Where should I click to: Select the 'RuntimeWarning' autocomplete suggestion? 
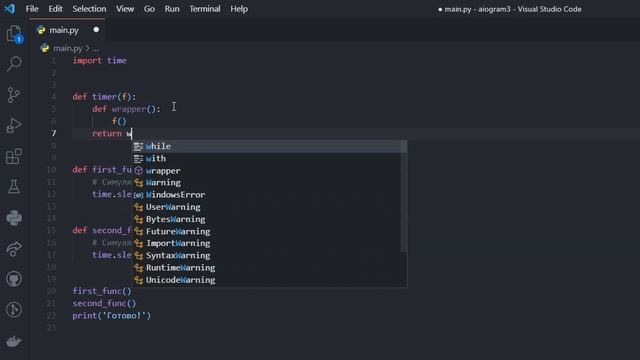pos(267,268)
